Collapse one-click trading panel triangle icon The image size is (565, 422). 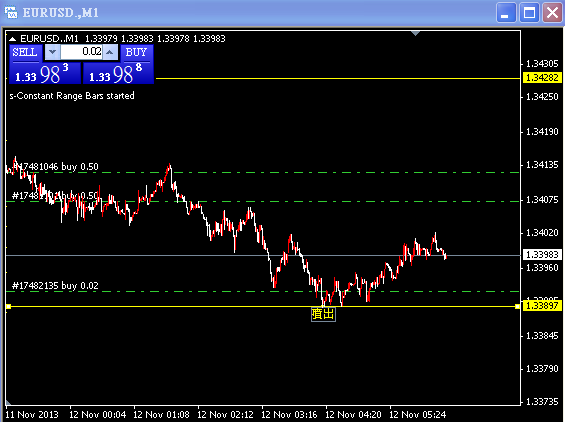tap(12, 39)
